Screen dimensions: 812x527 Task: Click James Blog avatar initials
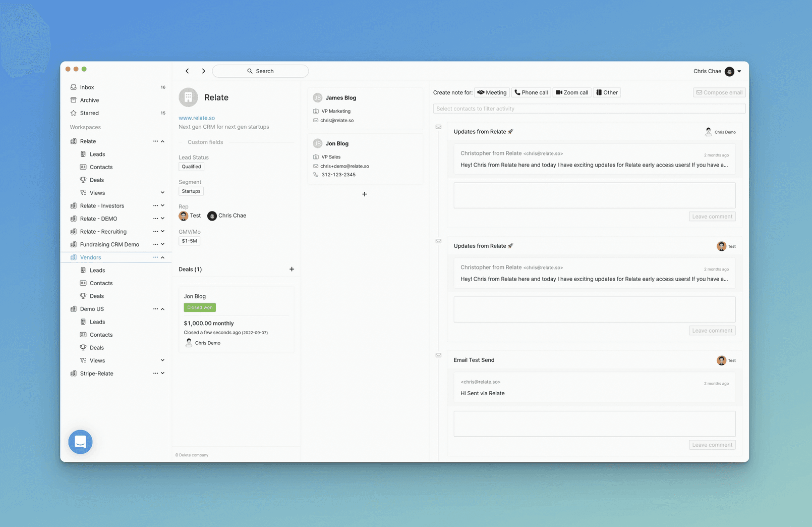[318, 98]
